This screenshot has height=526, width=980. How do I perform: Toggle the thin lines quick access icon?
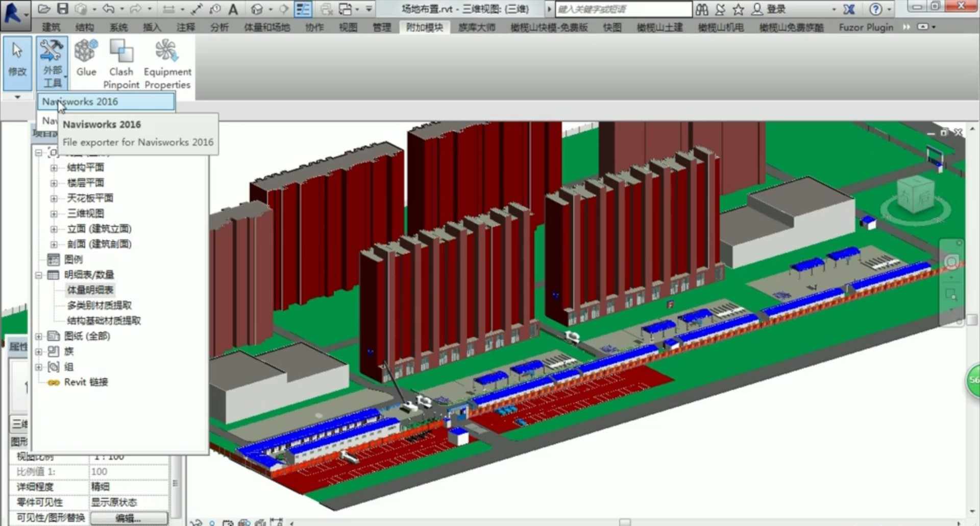303,9
